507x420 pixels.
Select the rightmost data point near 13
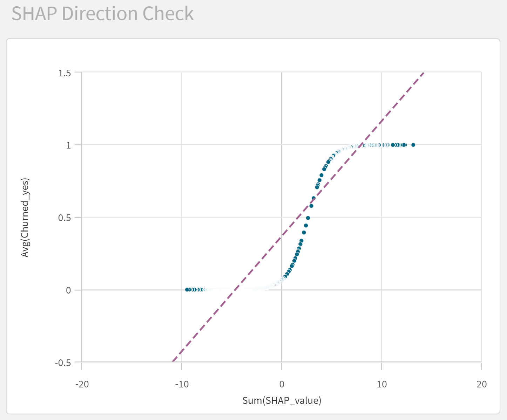click(413, 145)
